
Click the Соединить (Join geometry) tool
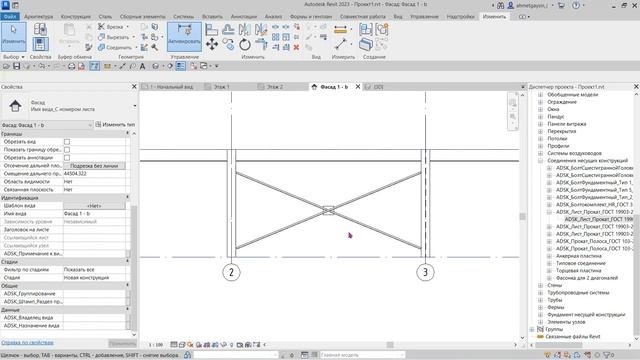[115, 47]
